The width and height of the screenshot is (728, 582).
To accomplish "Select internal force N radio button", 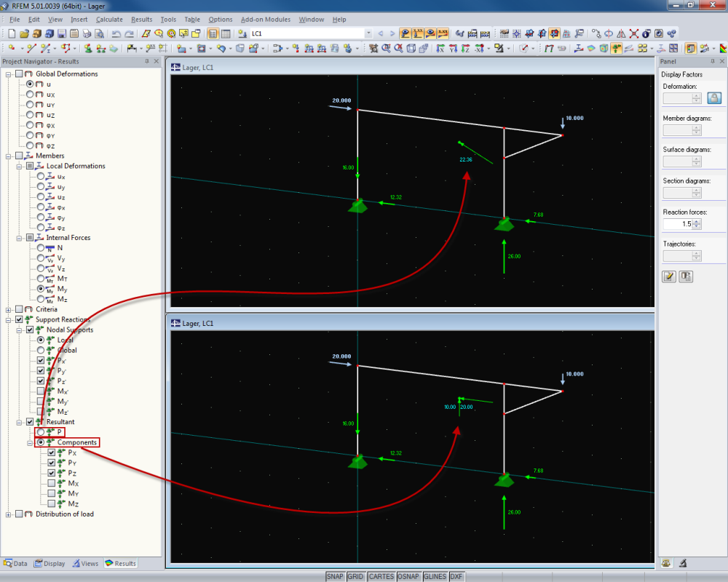I will tap(41, 248).
